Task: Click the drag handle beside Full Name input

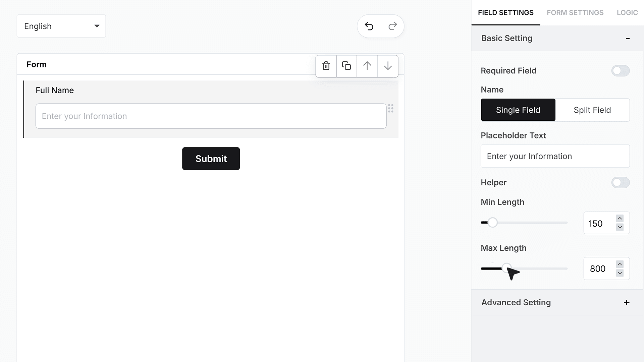Action: [391, 108]
